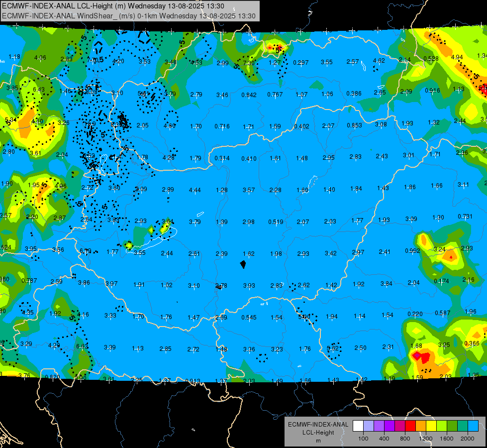Click the wind shear value '0.220'
This screenshot has height=448, width=487.
tap(415, 314)
